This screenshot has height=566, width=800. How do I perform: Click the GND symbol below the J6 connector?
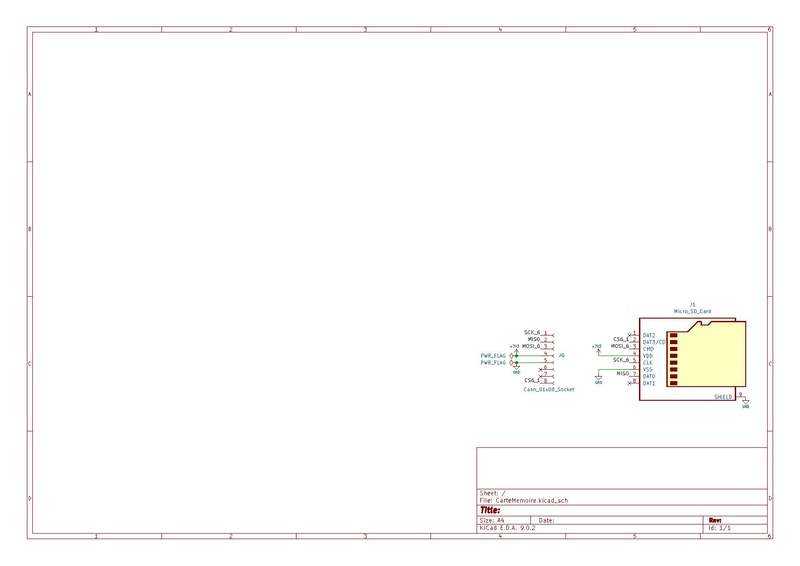(x=516, y=369)
